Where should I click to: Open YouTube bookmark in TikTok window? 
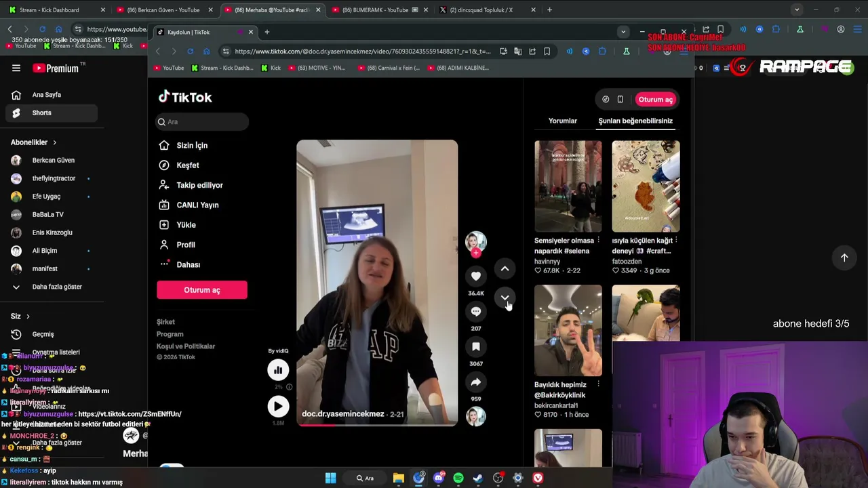click(x=169, y=68)
